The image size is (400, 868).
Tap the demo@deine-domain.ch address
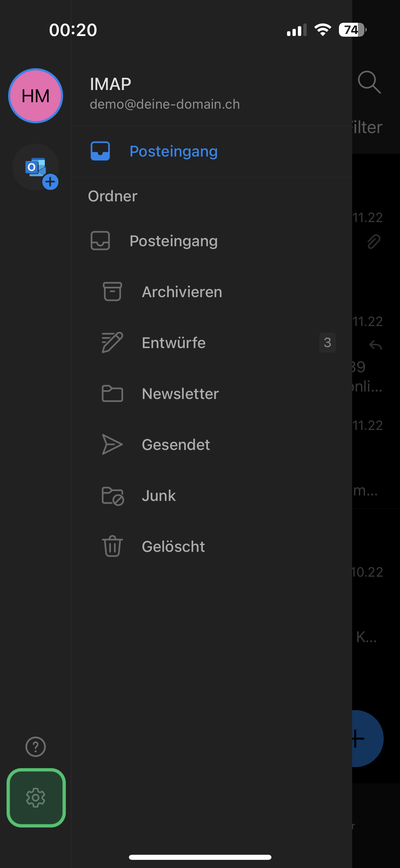coord(165,104)
